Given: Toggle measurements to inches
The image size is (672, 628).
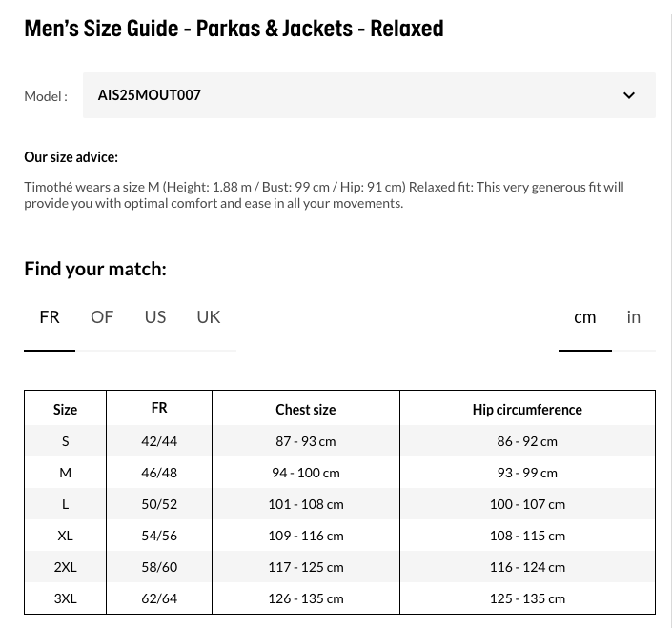Looking at the screenshot, I should [634, 317].
